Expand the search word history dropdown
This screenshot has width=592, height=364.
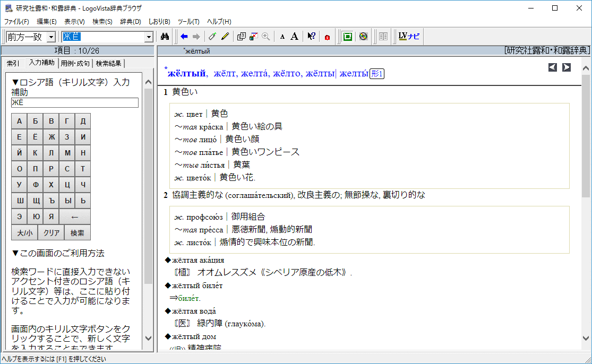point(149,37)
